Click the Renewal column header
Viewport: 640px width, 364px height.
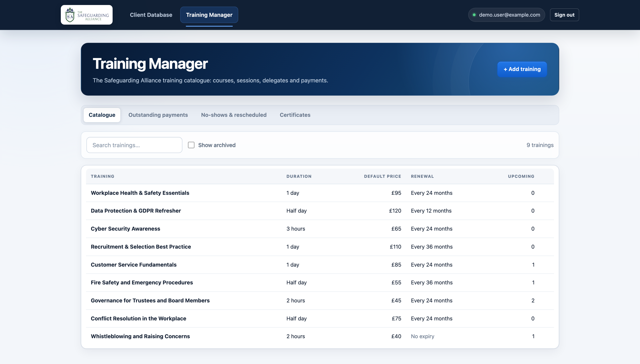tap(422, 176)
